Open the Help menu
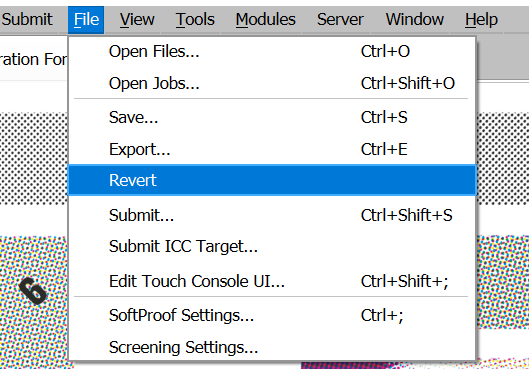The width and height of the screenshot is (529, 369). click(481, 20)
